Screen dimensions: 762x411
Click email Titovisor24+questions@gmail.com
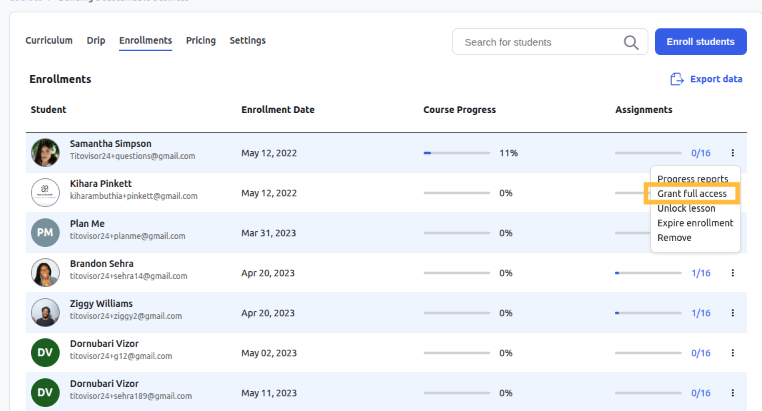[132, 156]
